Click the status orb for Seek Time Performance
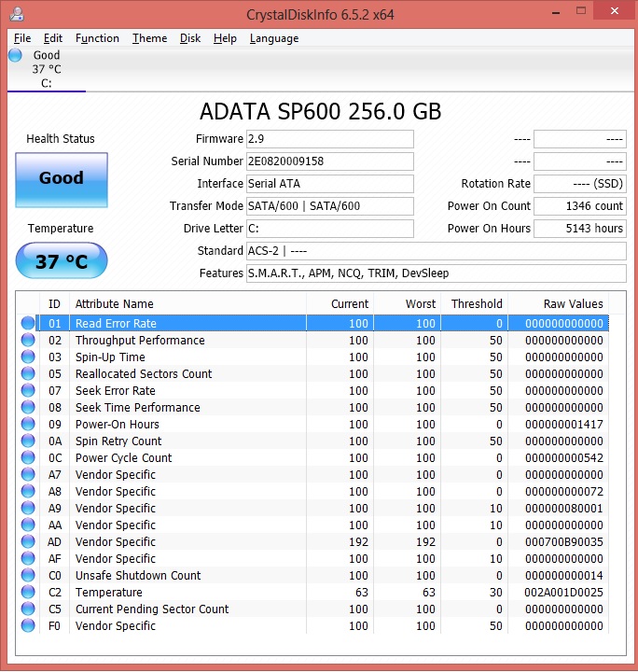 click(x=28, y=407)
